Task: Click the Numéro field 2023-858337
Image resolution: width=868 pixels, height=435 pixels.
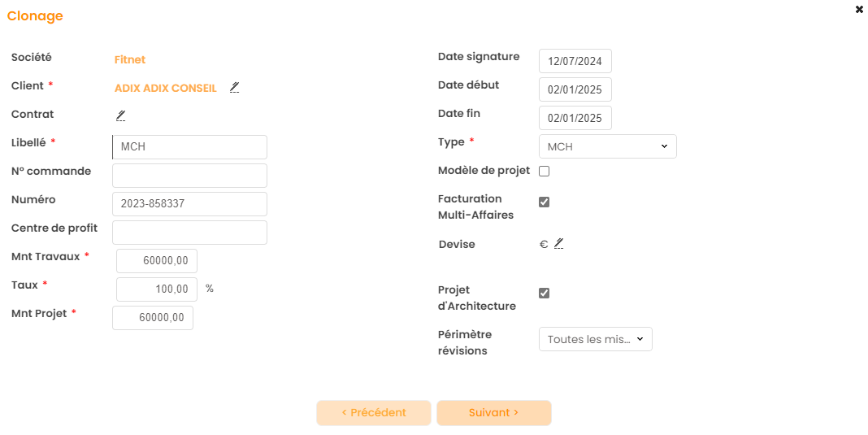Action: click(x=189, y=204)
